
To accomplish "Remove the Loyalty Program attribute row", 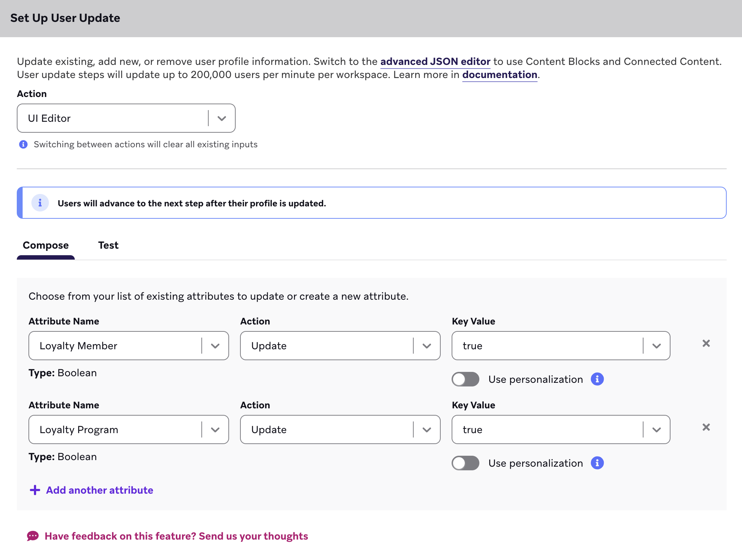I will coord(706,427).
